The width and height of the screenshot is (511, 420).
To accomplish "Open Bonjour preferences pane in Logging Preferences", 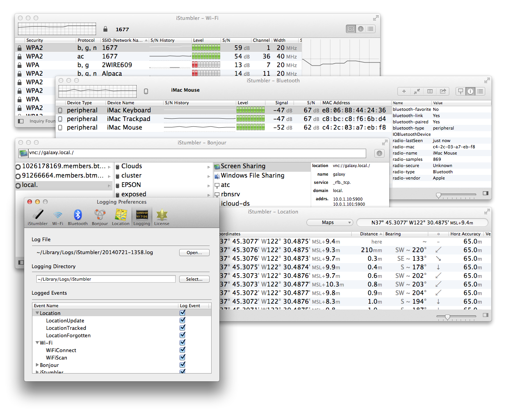I will pos(100,217).
